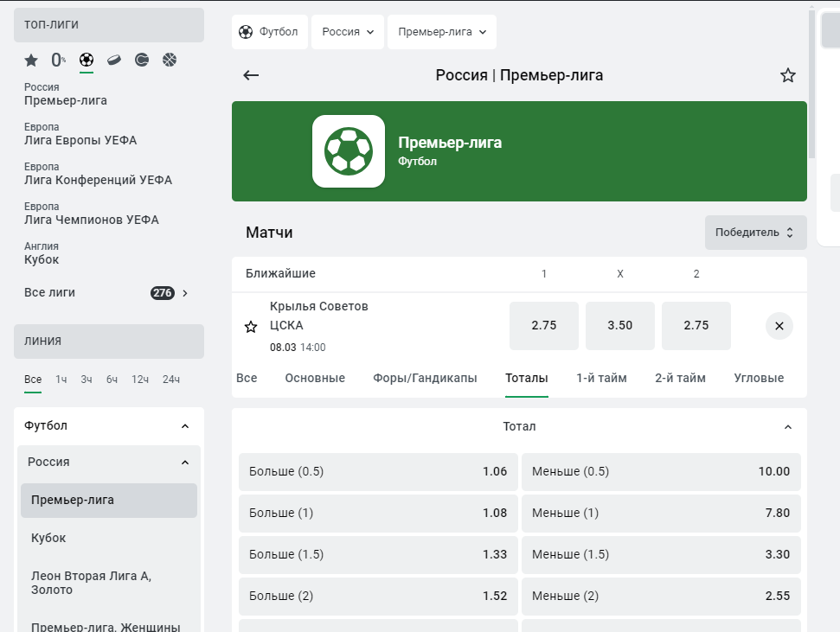Favorite the Крылья Советов – ЦСКА match
Screen dimensions: 840x632
click(251, 327)
